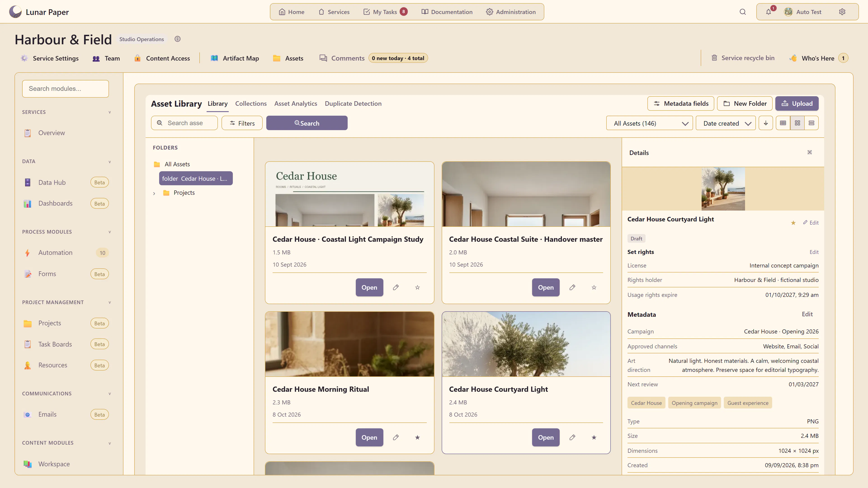Viewport: 868px width, 488px height.
Task: Go to My Tasks in the top navigation
Action: tap(385, 12)
